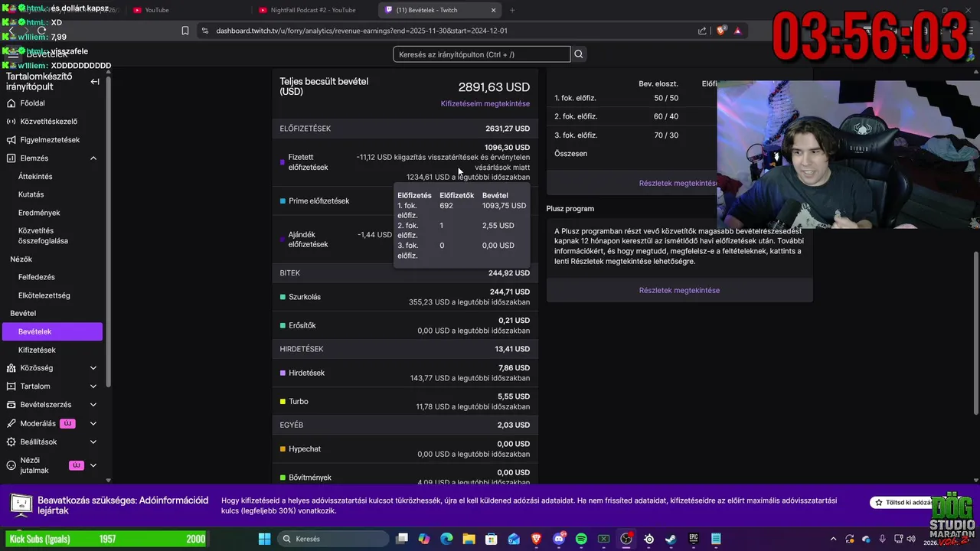Open Microsoft Edge from taskbar
980x551 pixels.
tap(446, 539)
